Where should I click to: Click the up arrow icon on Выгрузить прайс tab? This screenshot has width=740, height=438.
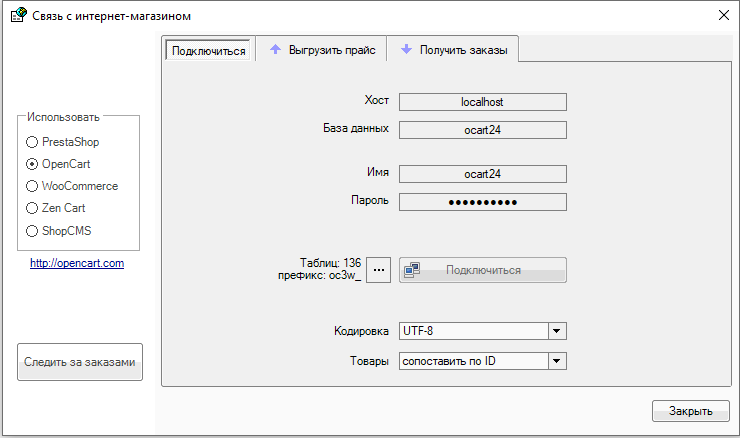pos(276,49)
